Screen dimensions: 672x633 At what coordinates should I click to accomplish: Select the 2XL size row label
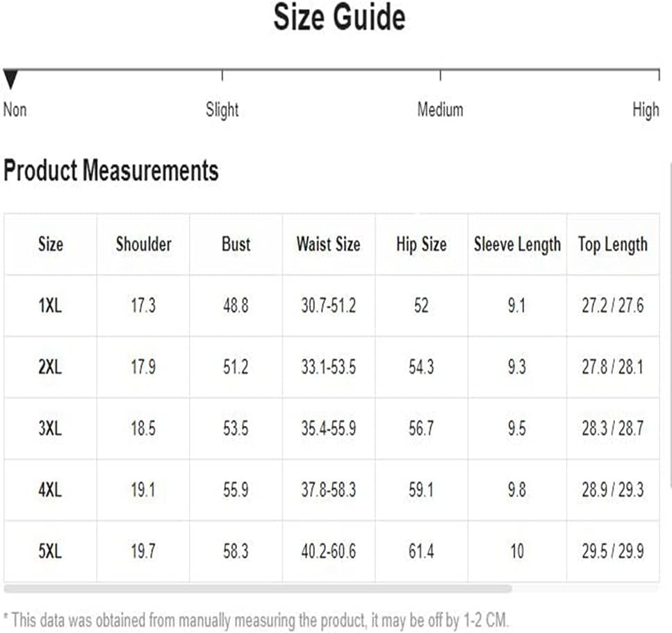pos(50,367)
